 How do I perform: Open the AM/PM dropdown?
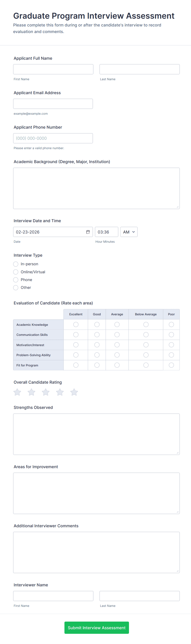(x=129, y=232)
